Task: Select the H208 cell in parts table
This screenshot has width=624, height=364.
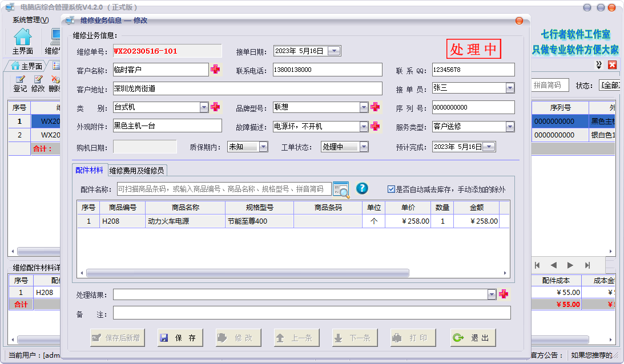Action: click(x=122, y=221)
